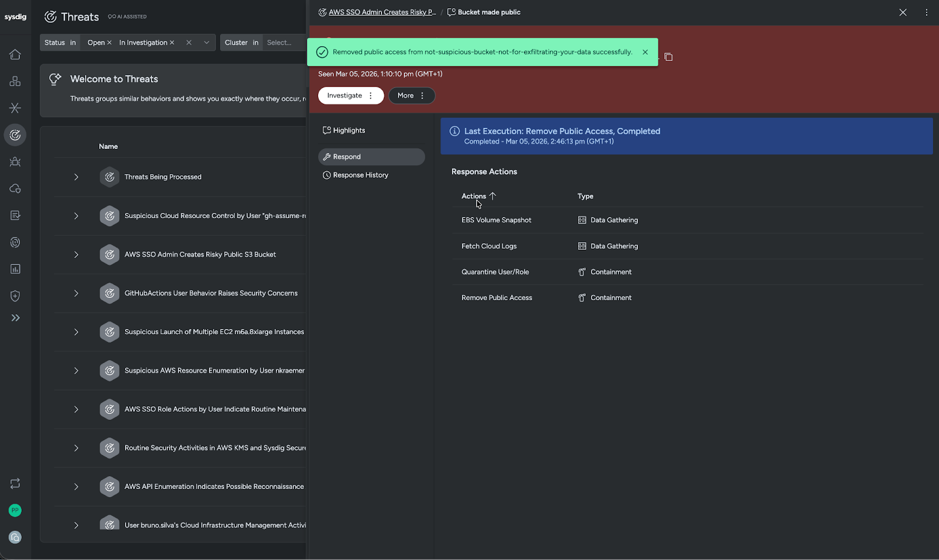Click the Welcome to Threats lightbulb icon
The width and height of the screenshot is (939, 560).
55,79
